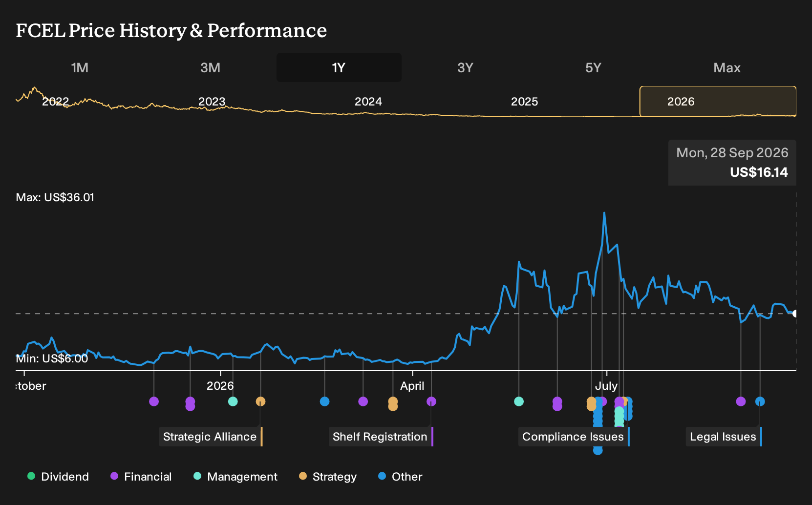Click the 2024 year in the overview strip
This screenshot has width=812, height=505.
click(368, 102)
